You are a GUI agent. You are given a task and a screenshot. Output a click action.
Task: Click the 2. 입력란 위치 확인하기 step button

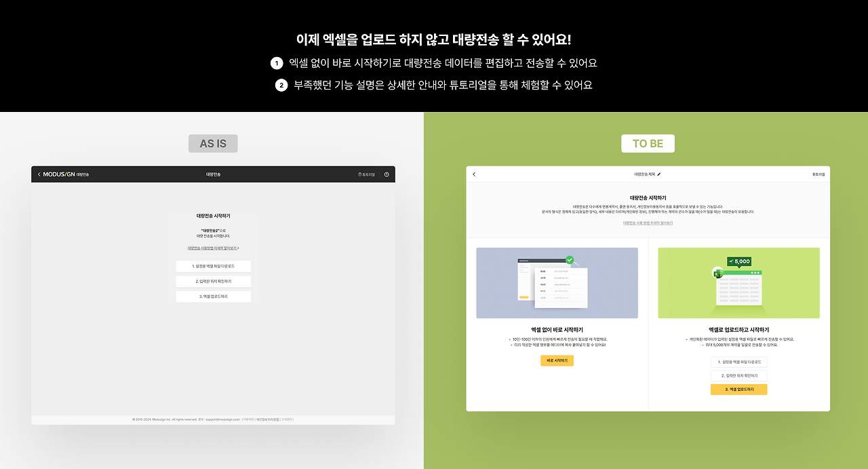pos(738,374)
